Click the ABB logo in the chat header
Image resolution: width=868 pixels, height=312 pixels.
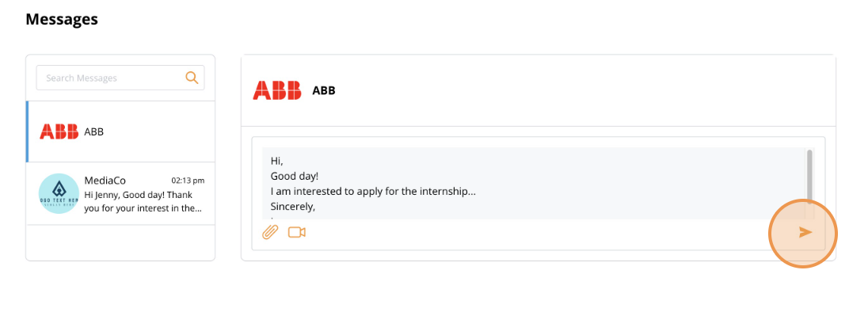click(276, 90)
